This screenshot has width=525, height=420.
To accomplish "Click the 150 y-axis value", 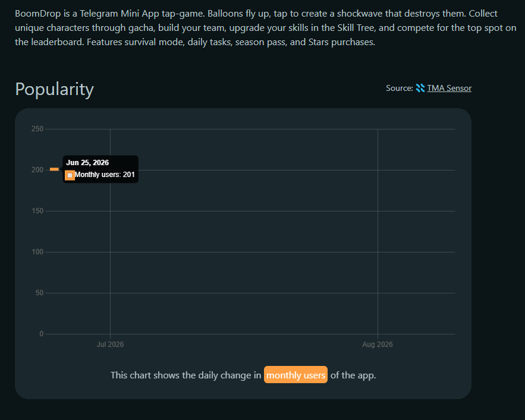I will click(37, 211).
